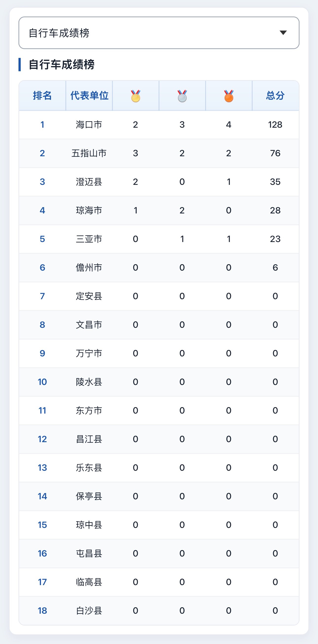318x644 pixels.
Task: Click the silver medal column icon
Action: click(x=182, y=96)
